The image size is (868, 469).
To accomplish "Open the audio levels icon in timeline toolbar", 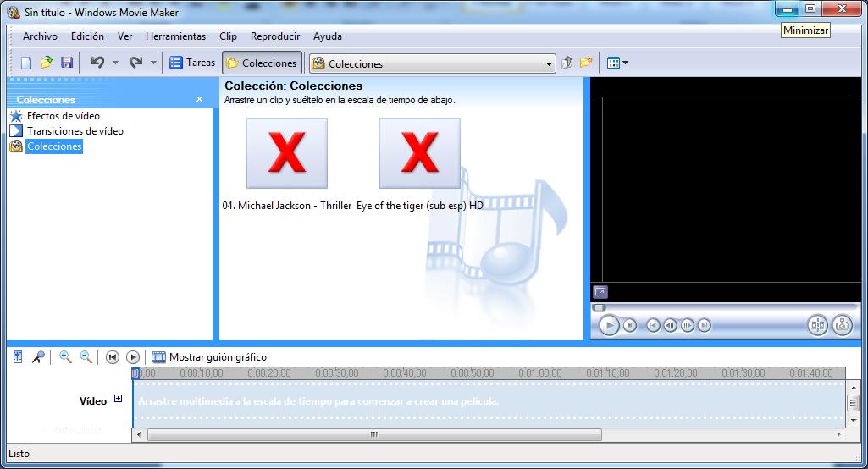I will tap(18, 357).
